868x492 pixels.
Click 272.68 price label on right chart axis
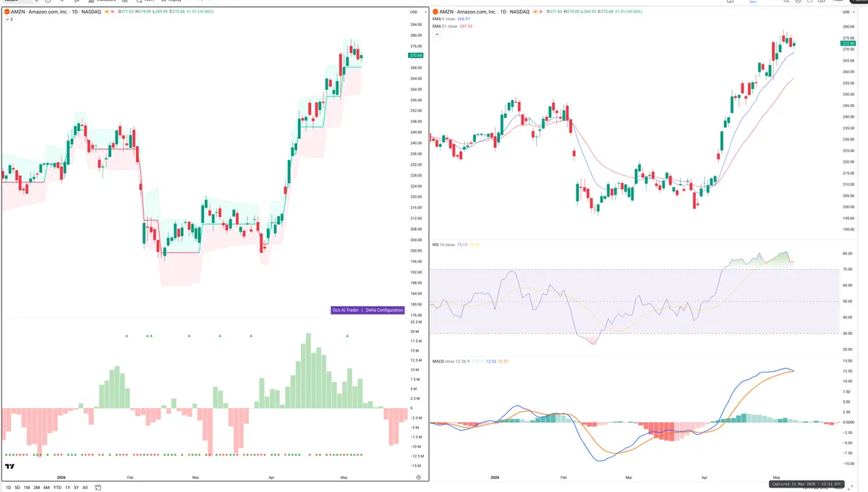[x=848, y=43]
